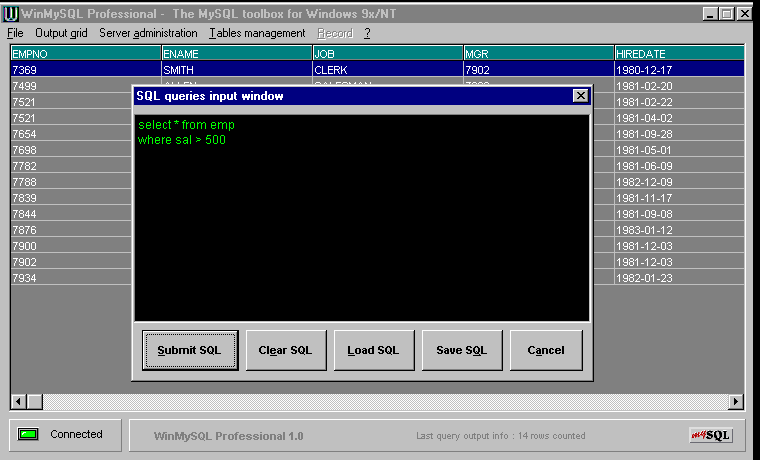760x460 pixels.
Task: Select hire date 1982-12-09
Action: click(680, 182)
